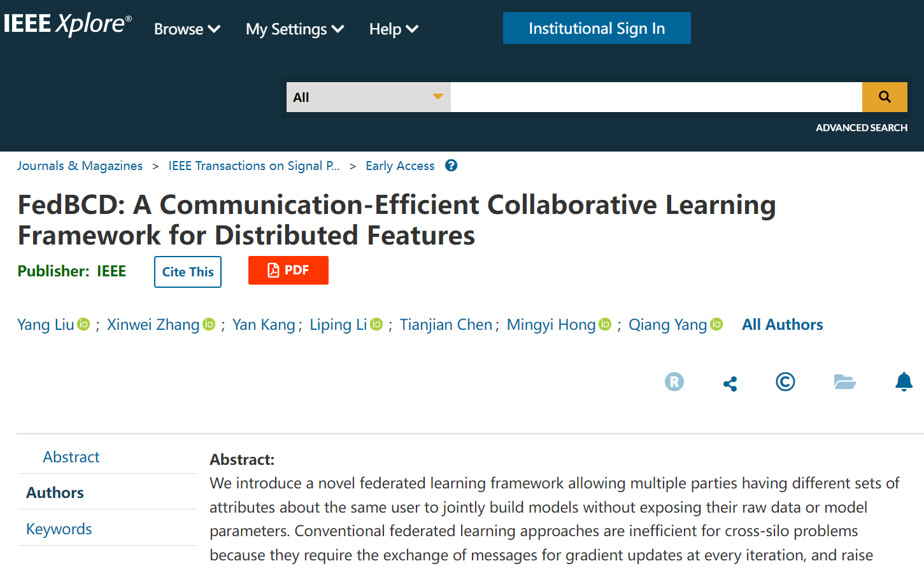924x568 pixels.
Task: Click into the search text field
Action: 655,97
